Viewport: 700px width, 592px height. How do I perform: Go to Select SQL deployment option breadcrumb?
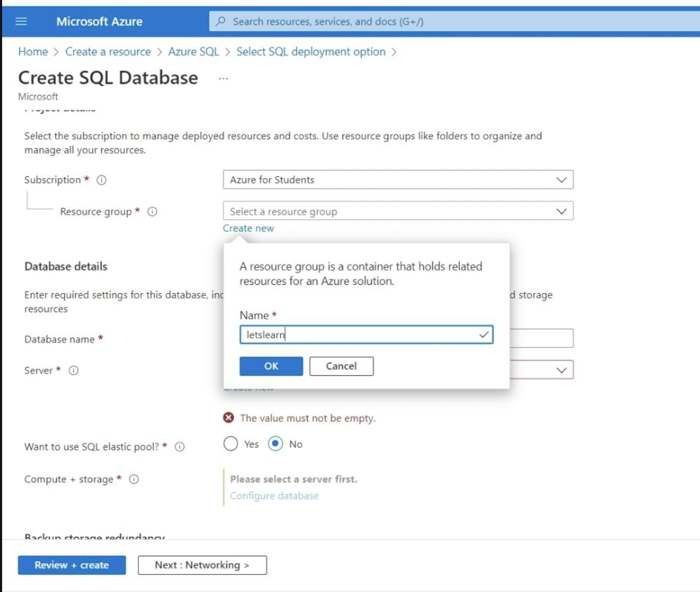pyautogui.click(x=311, y=51)
